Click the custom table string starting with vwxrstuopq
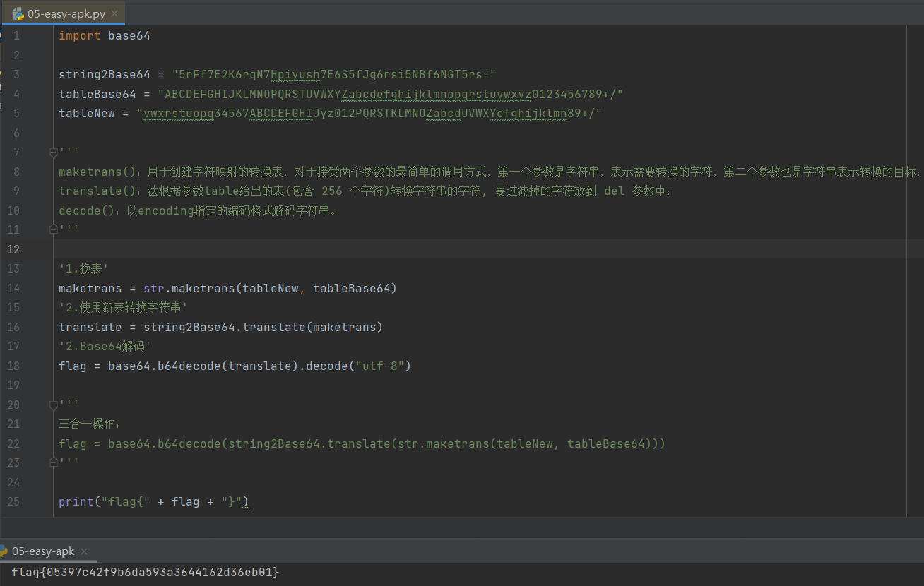Screen dimensions: 924x586 (369, 113)
